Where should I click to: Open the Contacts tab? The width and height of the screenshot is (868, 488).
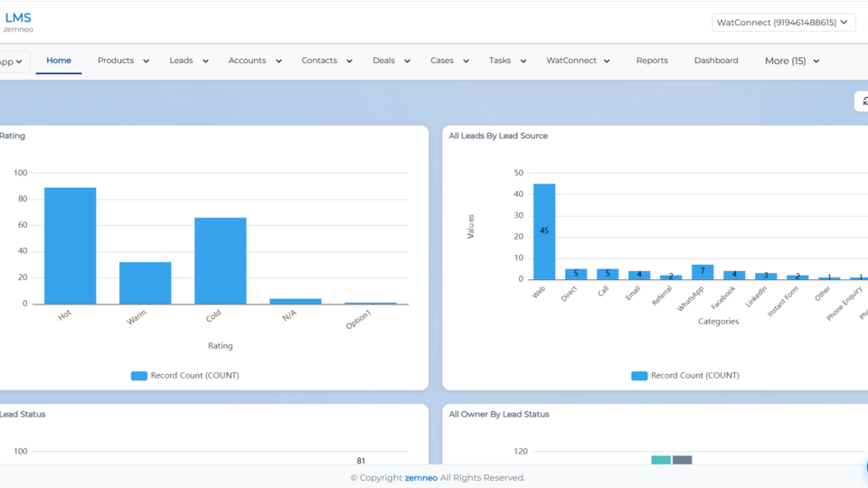(319, 61)
